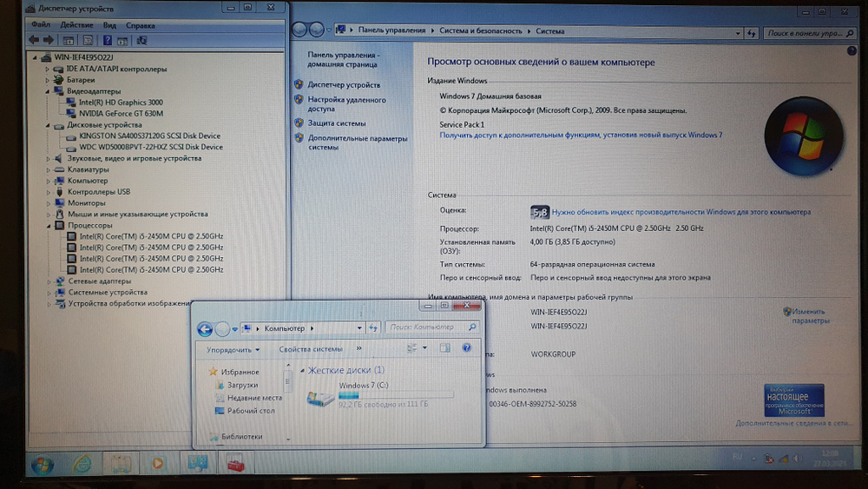Open Загрузки in the navigation pane
The height and width of the screenshot is (489, 868).
click(242, 385)
